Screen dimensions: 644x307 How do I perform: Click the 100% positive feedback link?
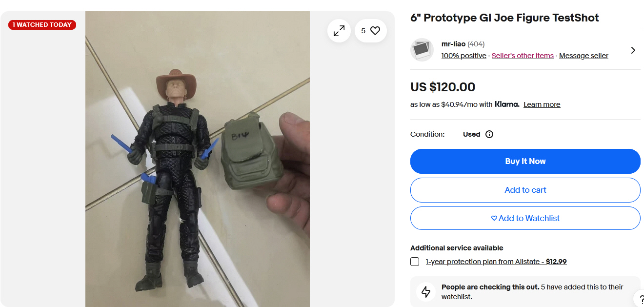(x=463, y=56)
